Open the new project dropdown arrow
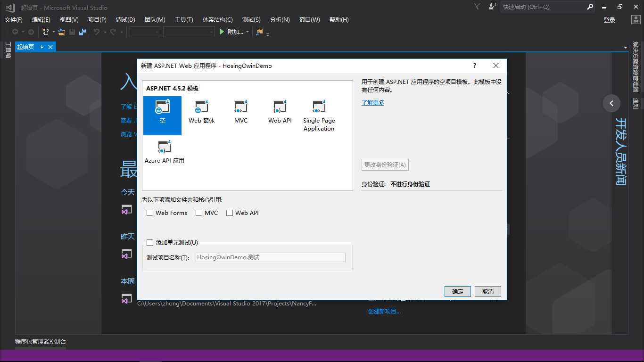 [x=53, y=32]
